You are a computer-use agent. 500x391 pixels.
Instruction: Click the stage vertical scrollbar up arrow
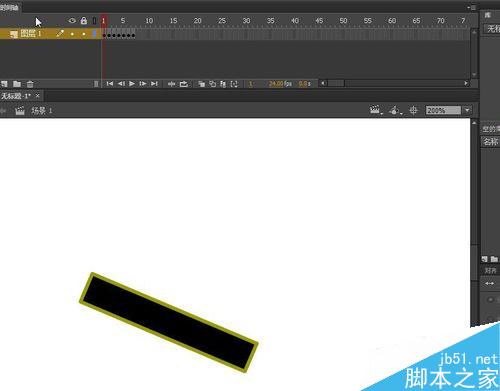pyautogui.click(x=474, y=123)
